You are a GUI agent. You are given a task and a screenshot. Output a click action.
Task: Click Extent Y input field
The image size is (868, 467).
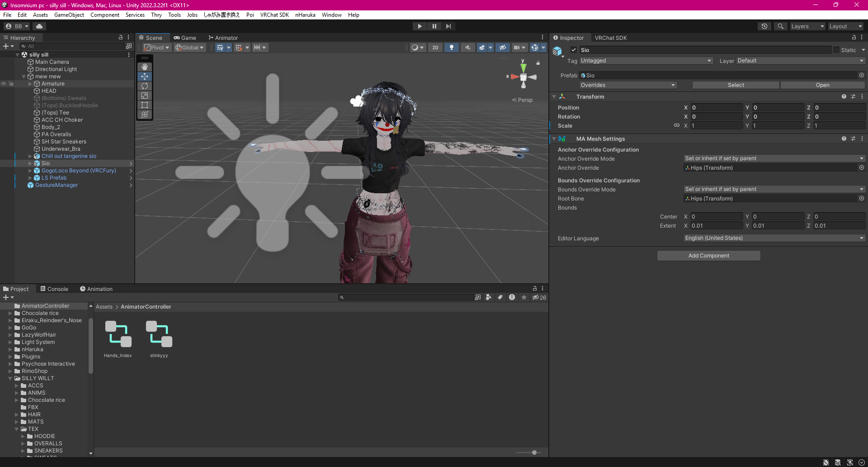[x=778, y=226]
